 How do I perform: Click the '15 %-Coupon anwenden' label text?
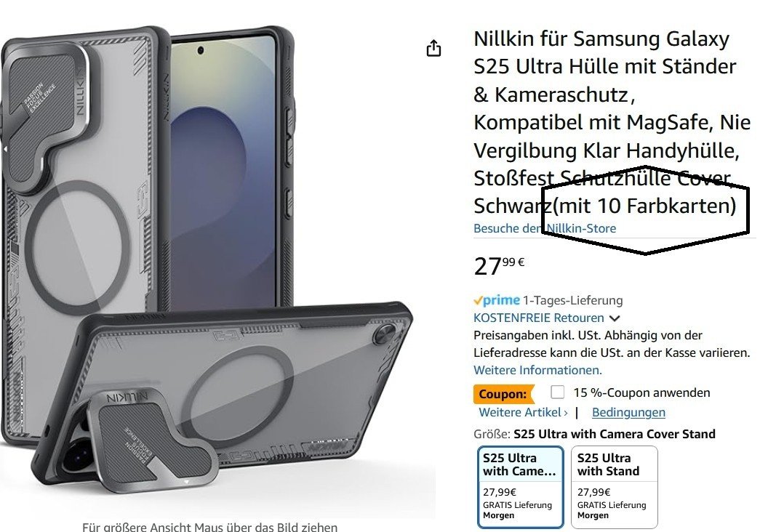tap(641, 392)
